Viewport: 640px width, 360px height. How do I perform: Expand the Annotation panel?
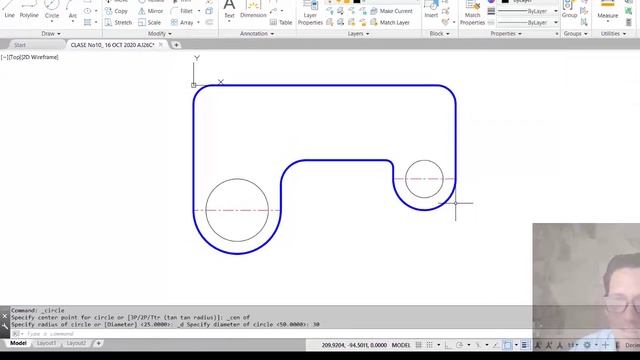click(x=257, y=33)
